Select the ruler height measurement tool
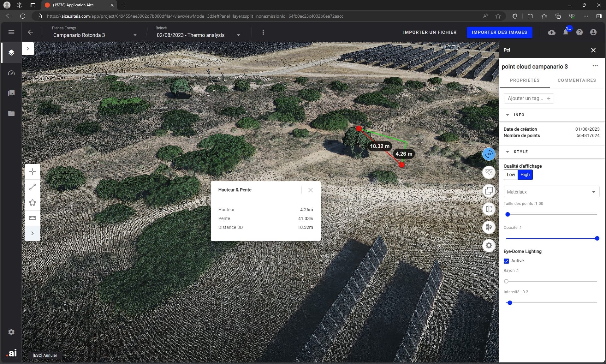The height and width of the screenshot is (364, 606). (x=33, y=218)
